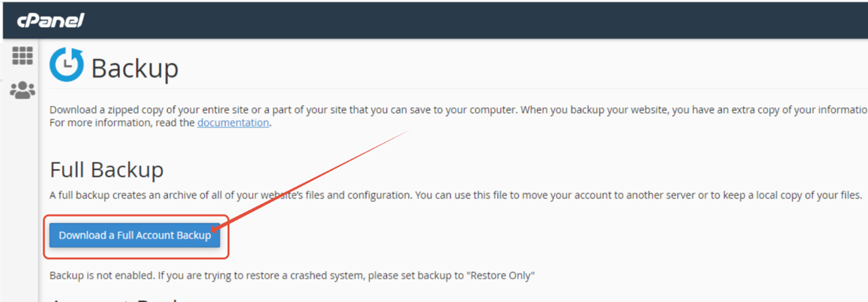Click the blue Backup clock icon
The image size is (868, 302).
pos(67,65)
